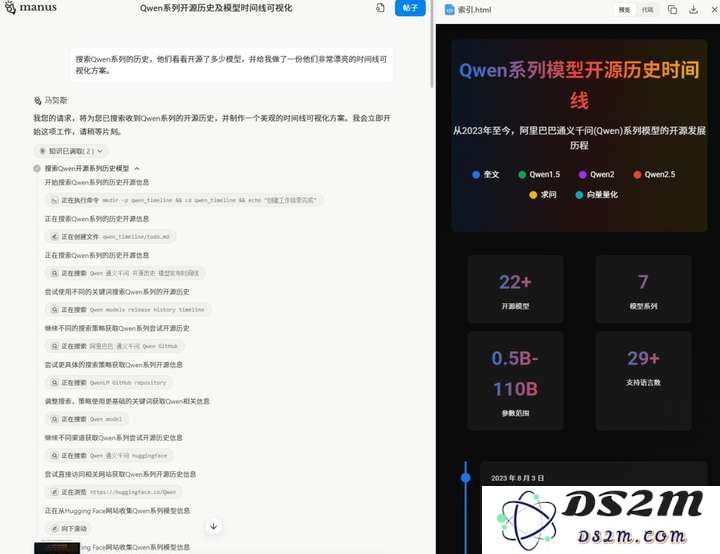
Task: Select the 求问 legend item
Action: (x=542, y=195)
